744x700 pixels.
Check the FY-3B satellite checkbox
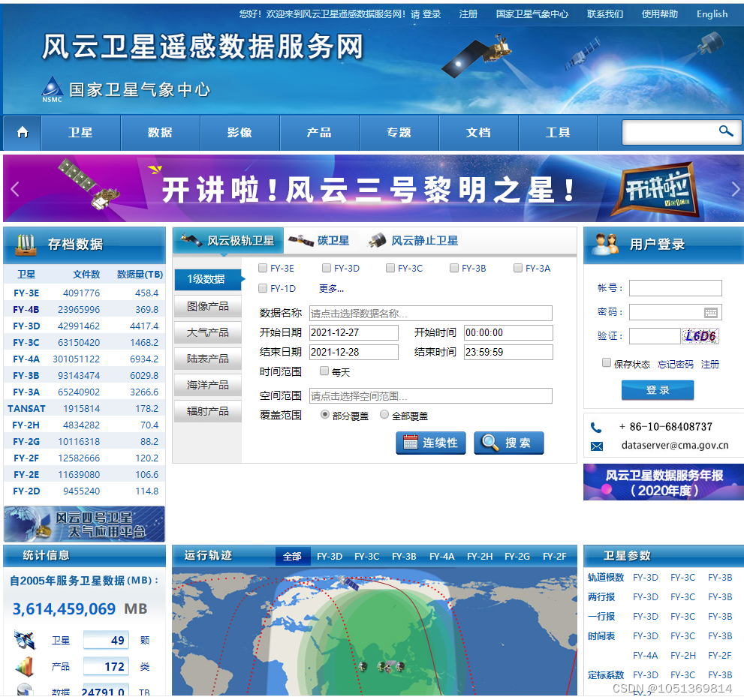pos(454,268)
